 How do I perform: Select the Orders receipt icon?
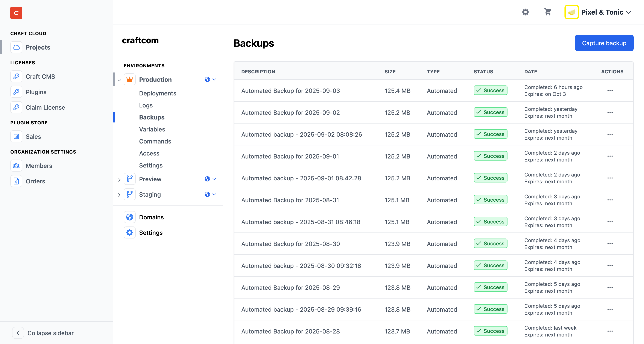16,181
